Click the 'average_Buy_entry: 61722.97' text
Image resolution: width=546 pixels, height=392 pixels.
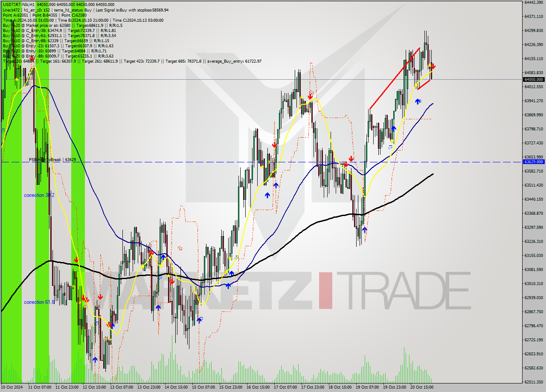(x=234, y=61)
